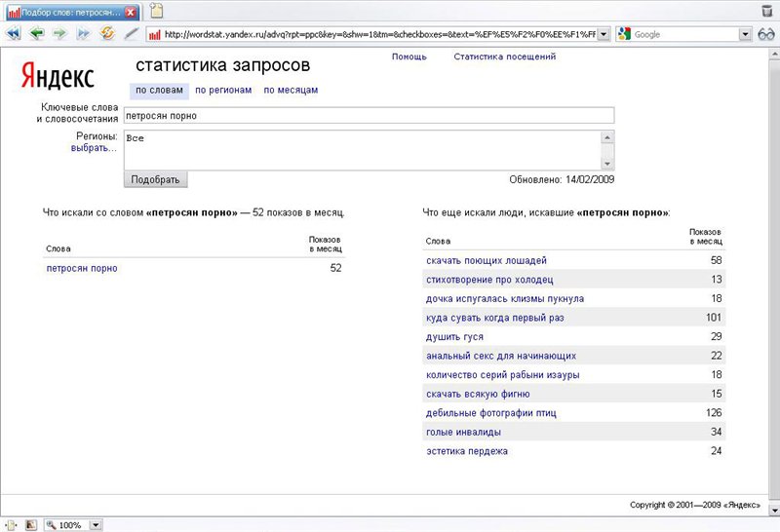Screen dimensions: 780x532
Task: Click the trash can icon in the tab bar
Action: pyautogui.click(x=766, y=11)
